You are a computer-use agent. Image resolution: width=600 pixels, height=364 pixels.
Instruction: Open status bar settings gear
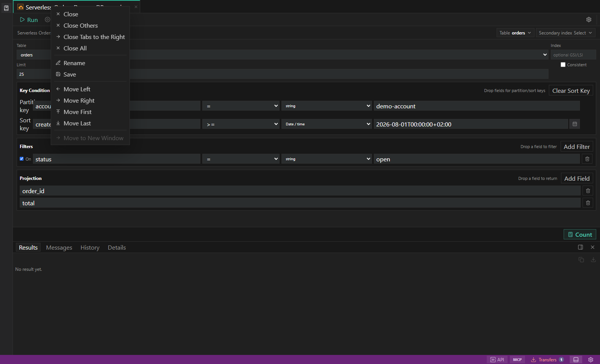(591, 360)
